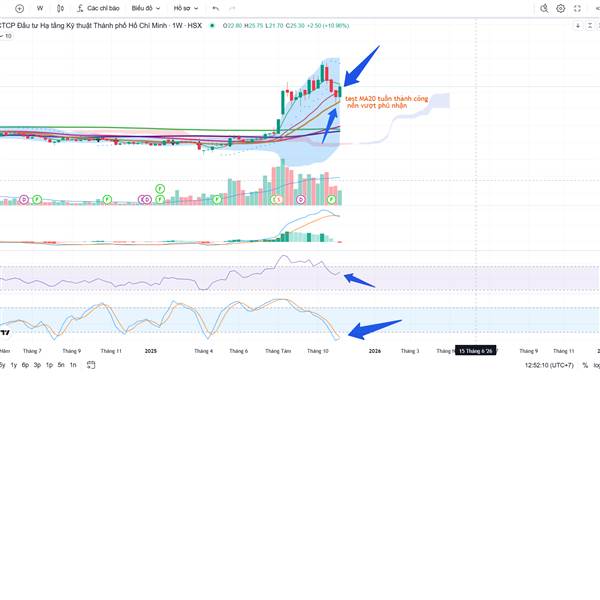Select the 5n time range
The width and height of the screenshot is (600, 600).
61,365
